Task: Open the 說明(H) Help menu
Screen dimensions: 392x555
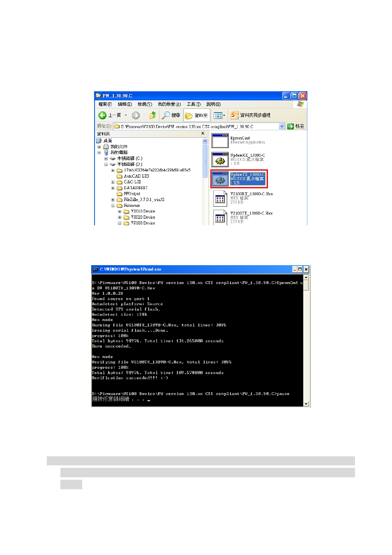Action: point(214,104)
